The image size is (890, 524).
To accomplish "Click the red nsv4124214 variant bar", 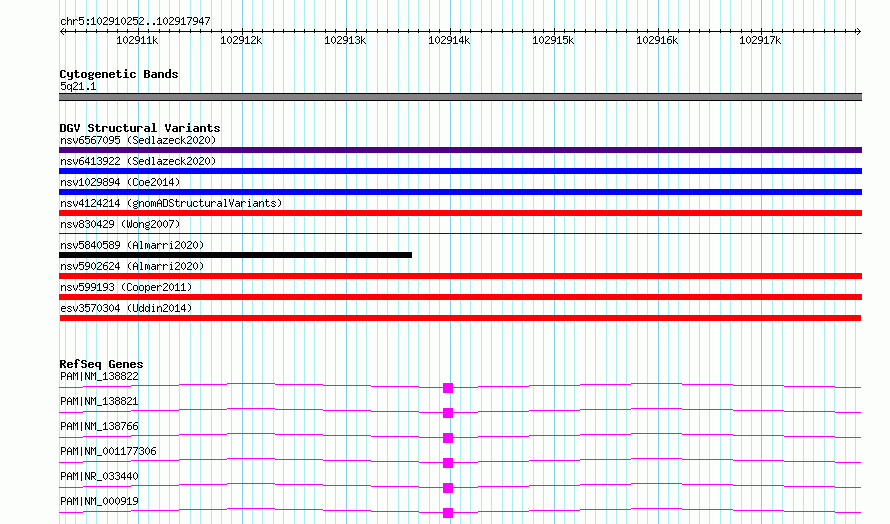I will [460, 213].
